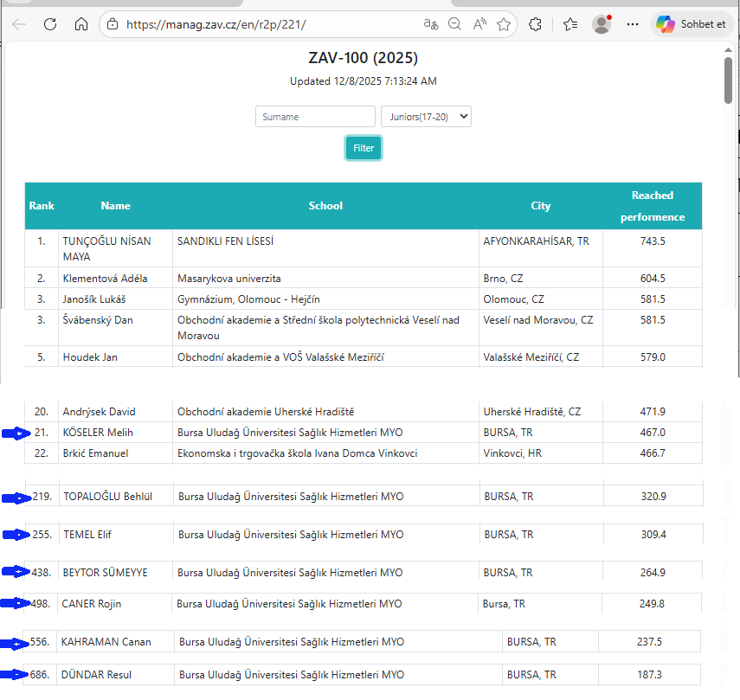Click the Surname search field

(x=315, y=117)
